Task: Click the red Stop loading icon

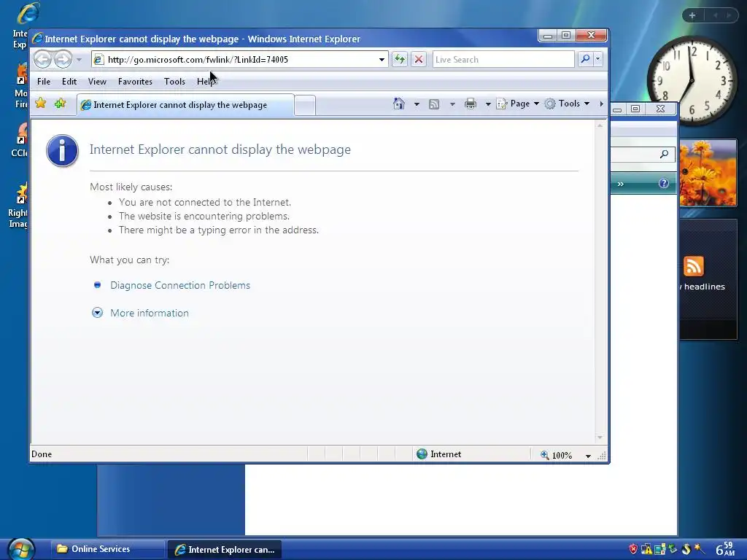Action: [419, 60]
